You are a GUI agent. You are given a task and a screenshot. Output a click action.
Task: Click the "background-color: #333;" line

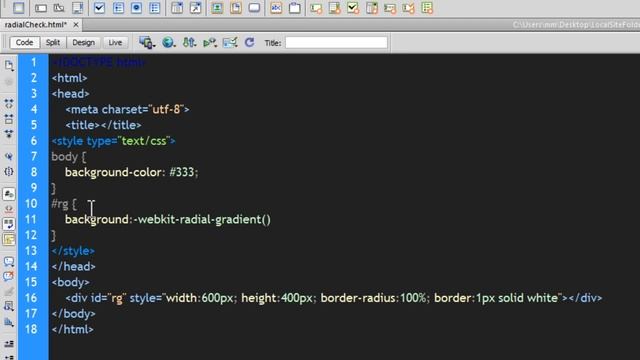131,172
